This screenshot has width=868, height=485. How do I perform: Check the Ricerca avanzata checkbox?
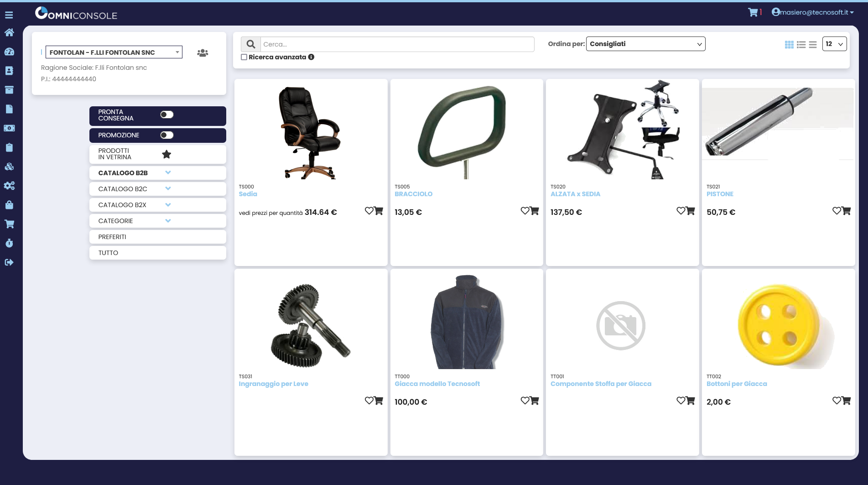[244, 57]
